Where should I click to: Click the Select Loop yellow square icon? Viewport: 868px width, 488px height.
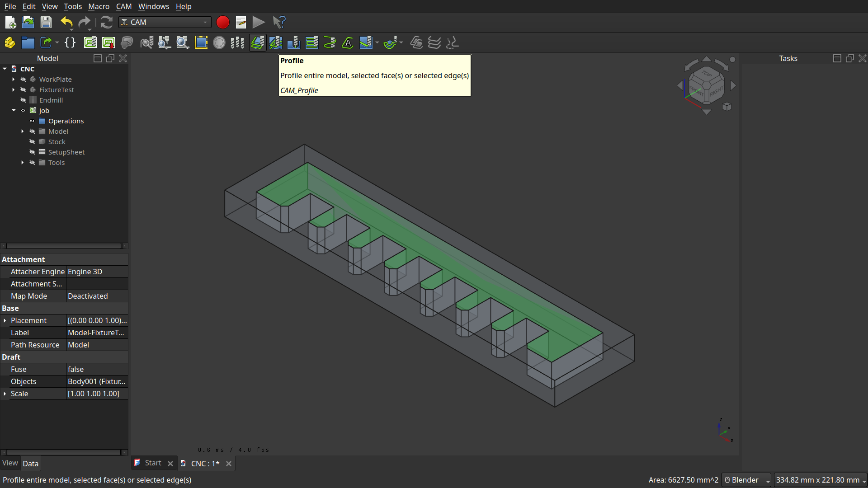pyautogui.click(x=201, y=43)
